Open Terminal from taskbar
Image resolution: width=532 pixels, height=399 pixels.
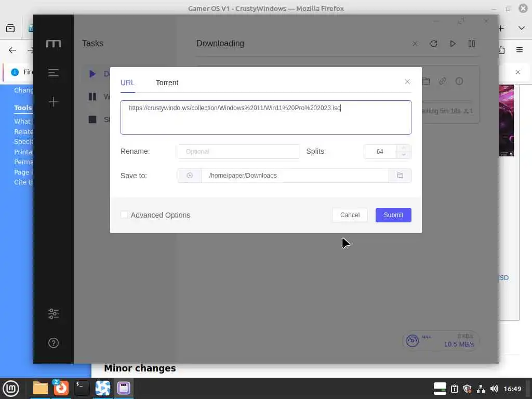(x=82, y=388)
